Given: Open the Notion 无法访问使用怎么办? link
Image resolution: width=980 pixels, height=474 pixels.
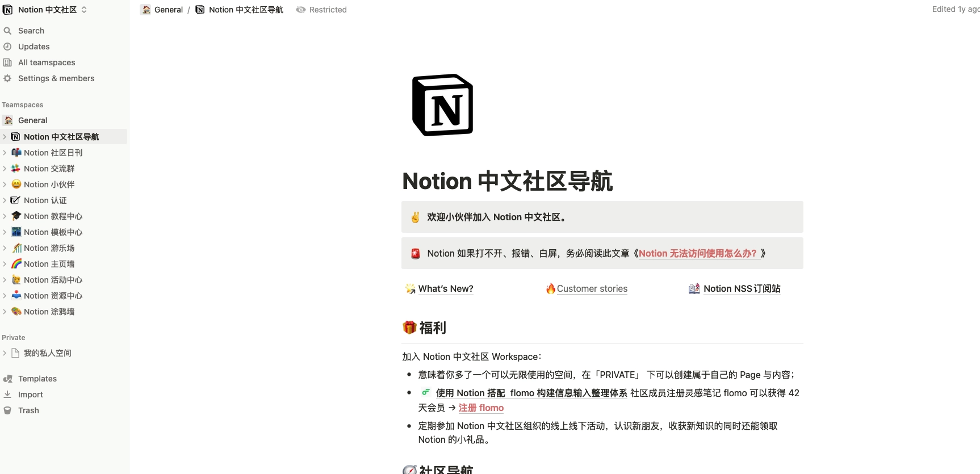Looking at the screenshot, I should pos(700,253).
